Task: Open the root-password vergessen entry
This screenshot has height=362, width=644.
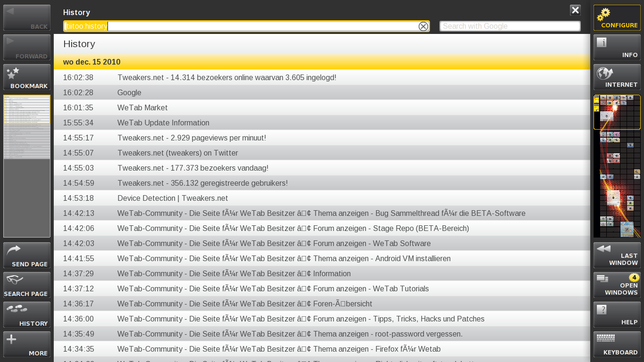Action: tap(322, 334)
